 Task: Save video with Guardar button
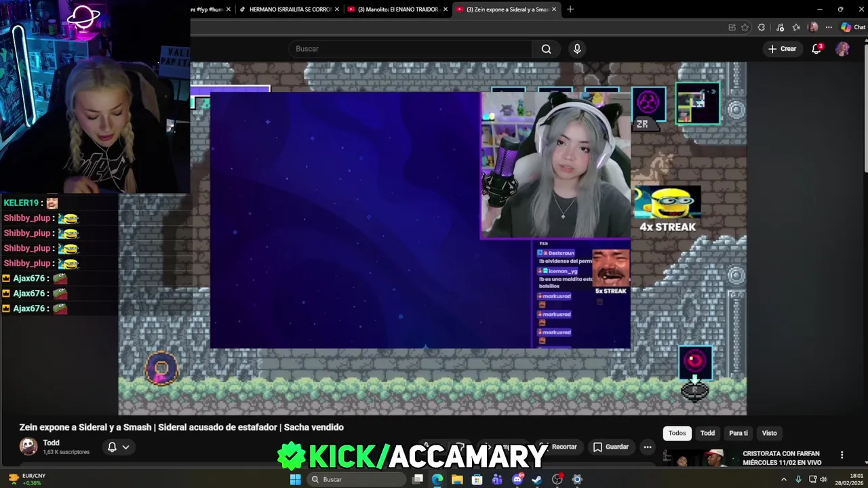click(x=611, y=447)
